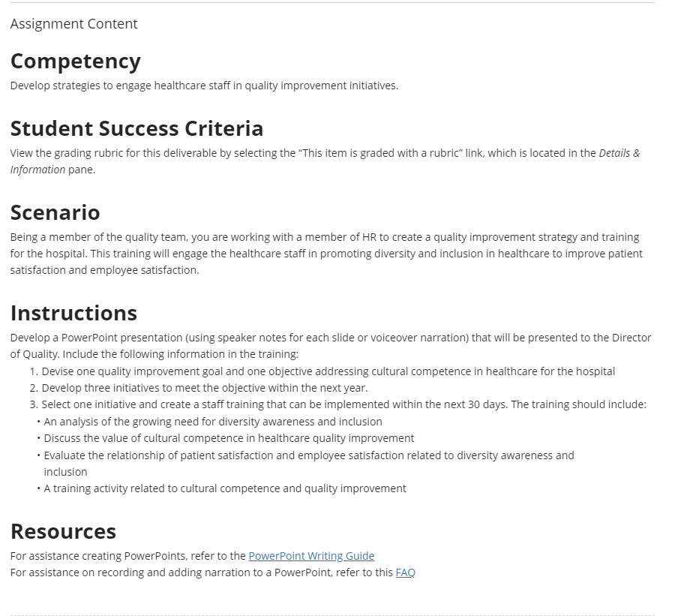Click the competency description about engaging staff
Viewport: 675px width, 616px height.
(204, 86)
